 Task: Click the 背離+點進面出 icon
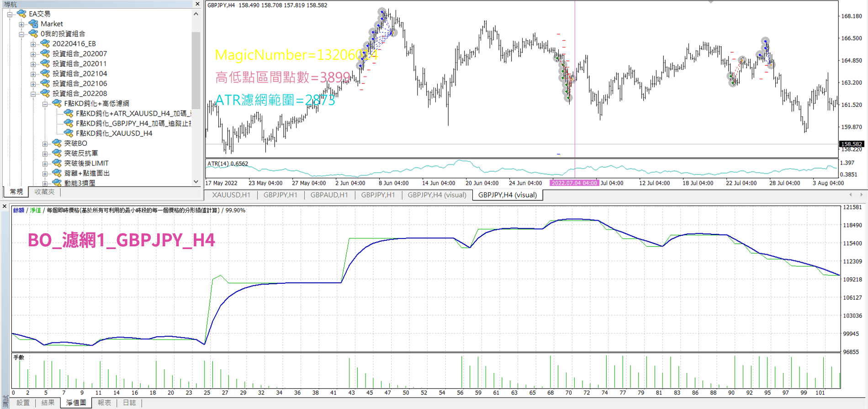(57, 173)
